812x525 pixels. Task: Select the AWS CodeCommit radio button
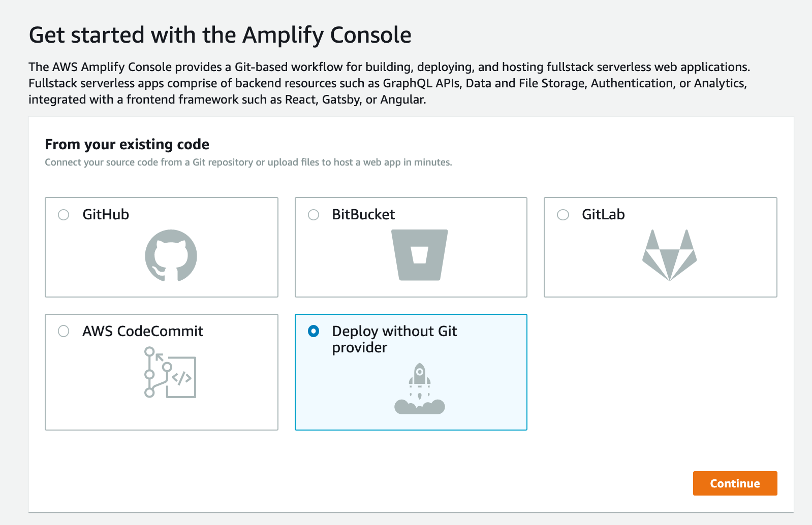(x=64, y=331)
